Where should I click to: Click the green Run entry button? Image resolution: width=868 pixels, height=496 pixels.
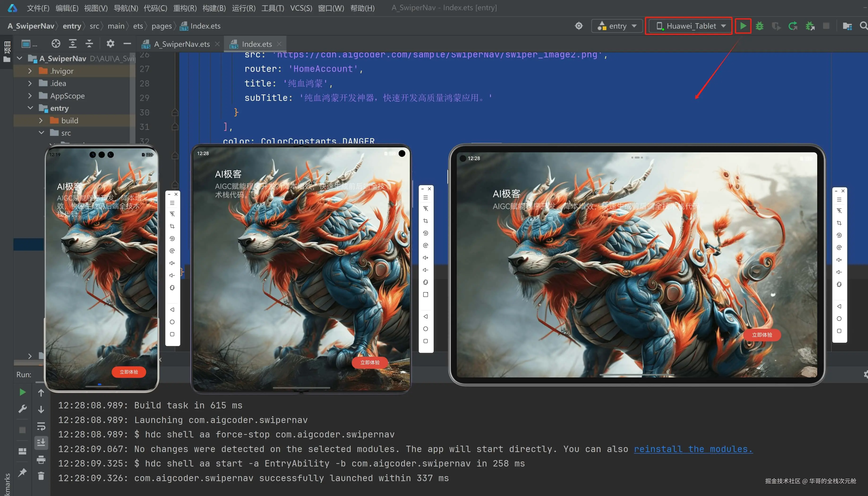(743, 26)
